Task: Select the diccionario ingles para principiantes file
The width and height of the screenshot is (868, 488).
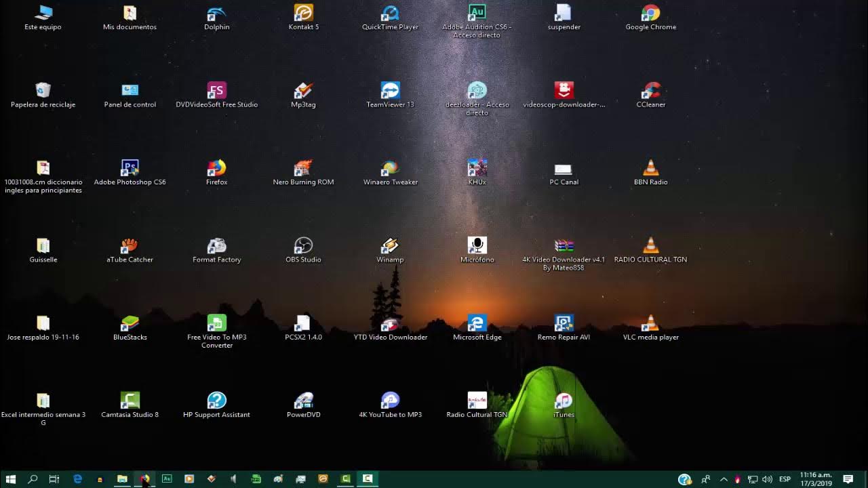Action: [x=43, y=176]
